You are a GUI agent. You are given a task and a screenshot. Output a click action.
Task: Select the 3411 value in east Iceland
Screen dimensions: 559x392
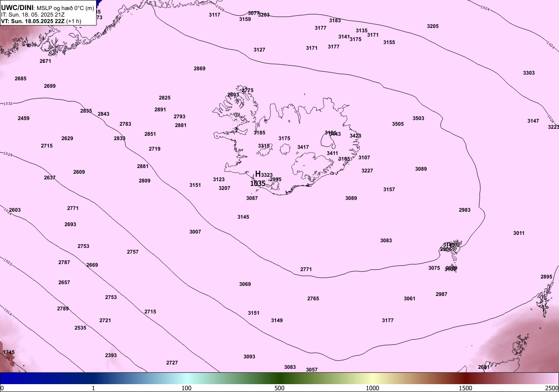click(x=332, y=153)
